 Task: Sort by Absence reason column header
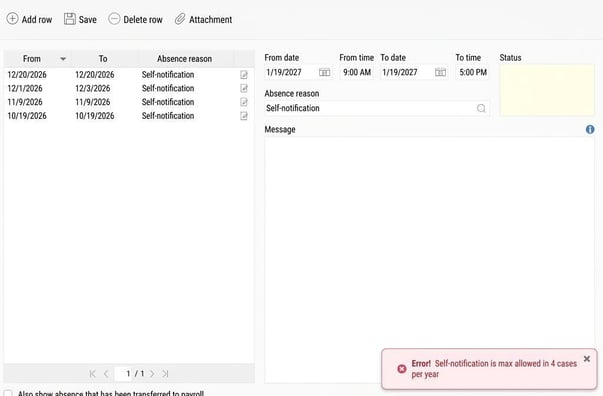pos(185,59)
